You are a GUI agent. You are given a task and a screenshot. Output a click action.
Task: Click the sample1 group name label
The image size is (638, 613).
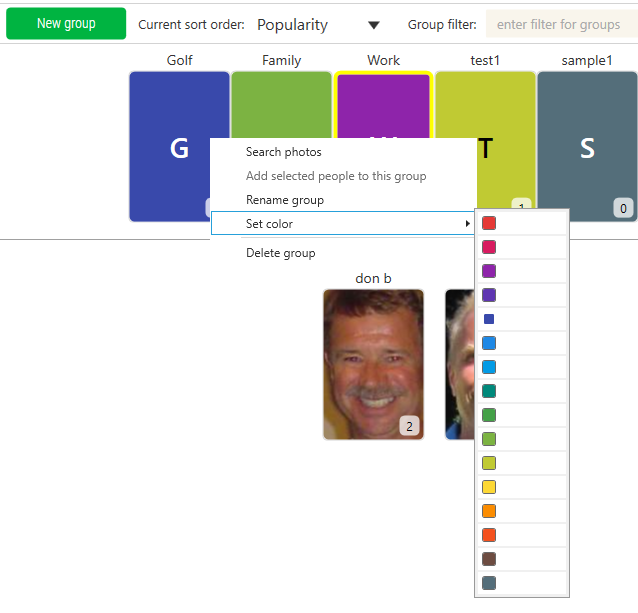click(x=587, y=60)
